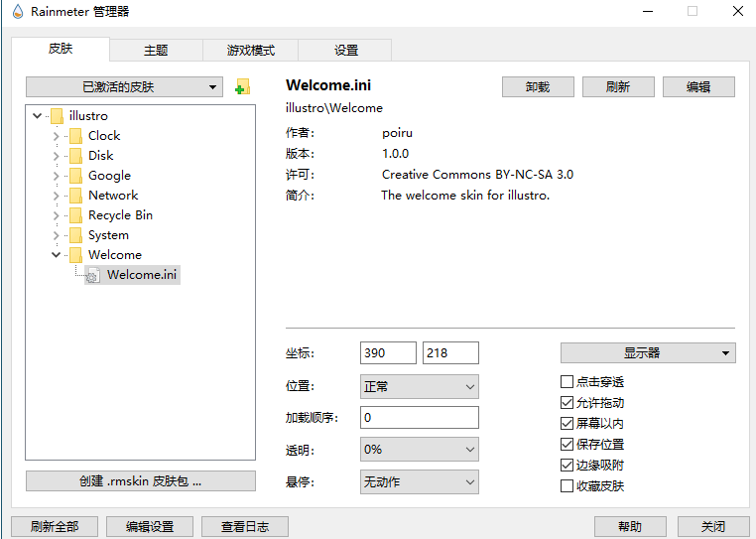The width and height of the screenshot is (756, 539).
Task: Click the Welcome.ini gear file icon
Action: tap(92, 275)
